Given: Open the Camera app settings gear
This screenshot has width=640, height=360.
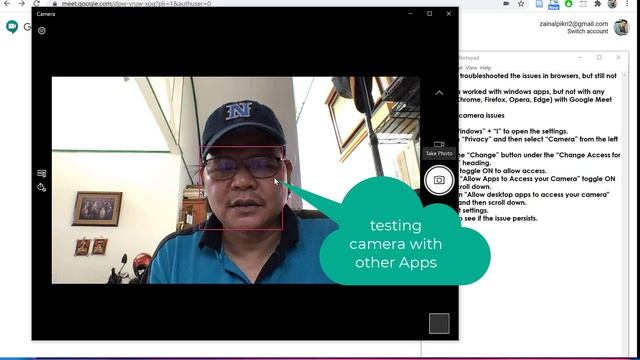Looking at the screenshot, I should coord(42,31).
